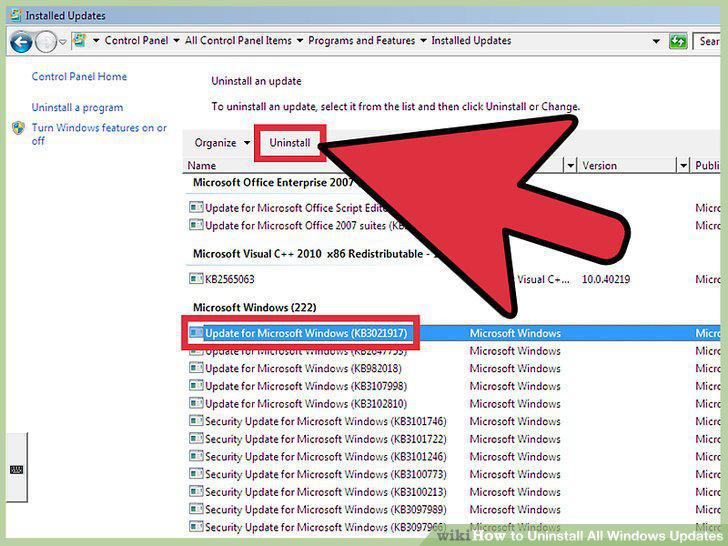Open filter dropdown left of Publisher column
This screenshot has width=728, height=546.
[683, 165]
